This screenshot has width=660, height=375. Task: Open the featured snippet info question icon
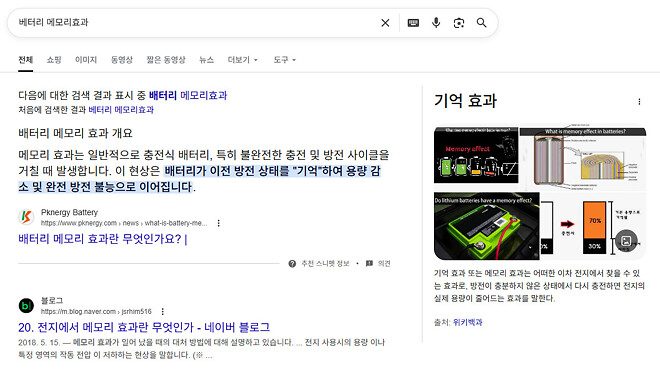(x=292, y=263)
